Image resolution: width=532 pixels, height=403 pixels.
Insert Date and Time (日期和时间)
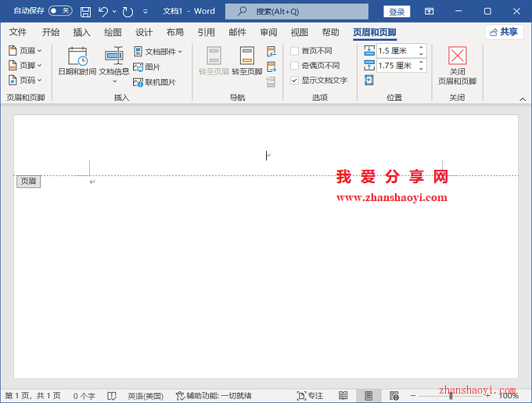(77, 61)
